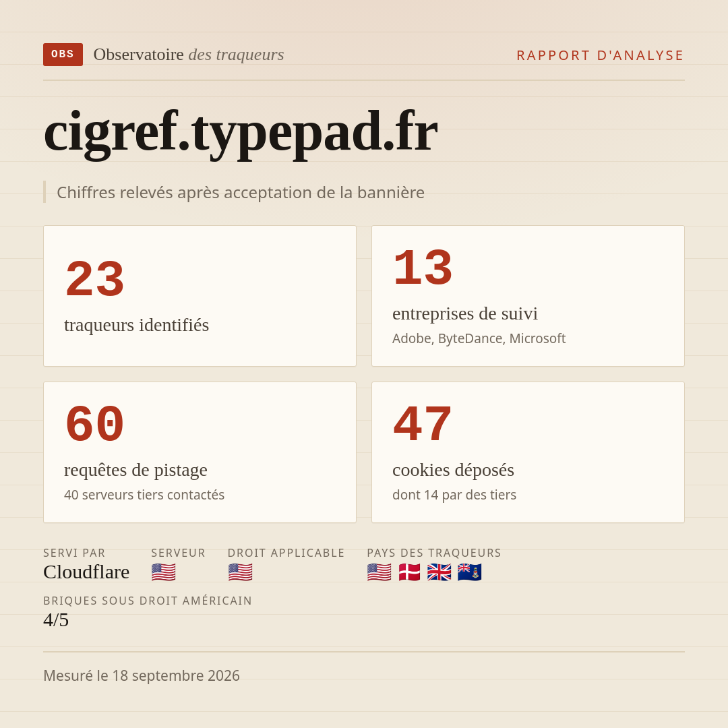Click Briques sous droit américain label
This screenshot has height=728, width=728.
pyautogui.click(x=148, y=601)
